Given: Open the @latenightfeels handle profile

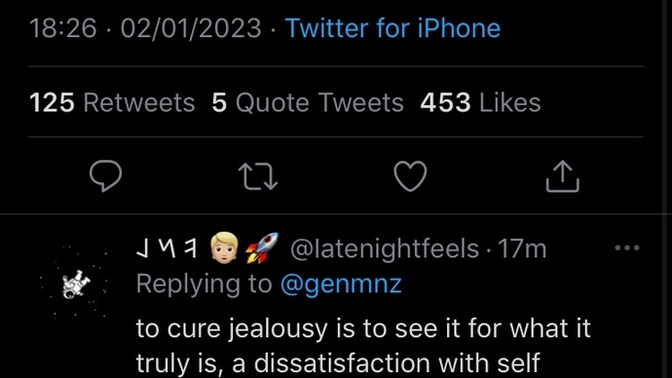Looking at the screenshot, I should coord(384,249).
